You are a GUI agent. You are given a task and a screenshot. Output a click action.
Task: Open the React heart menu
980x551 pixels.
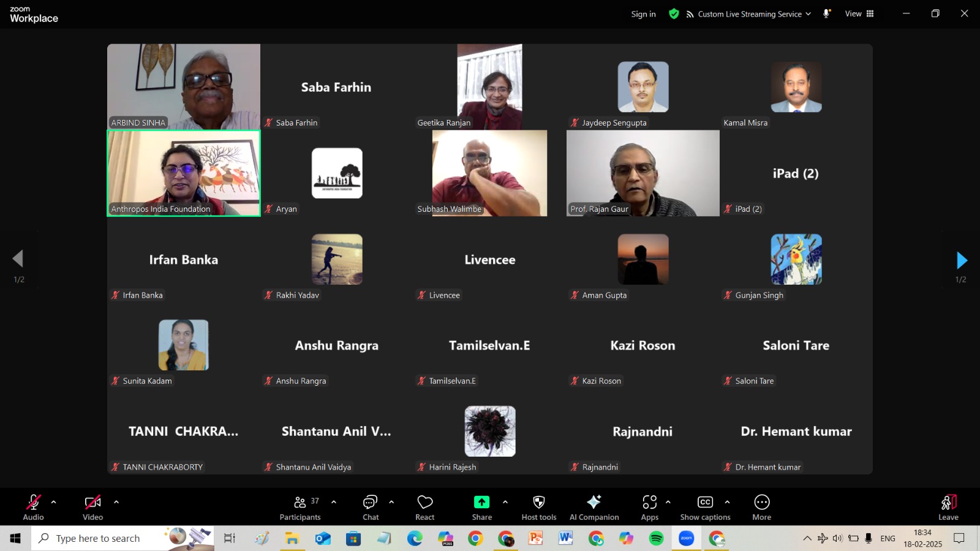click(424, 508)
